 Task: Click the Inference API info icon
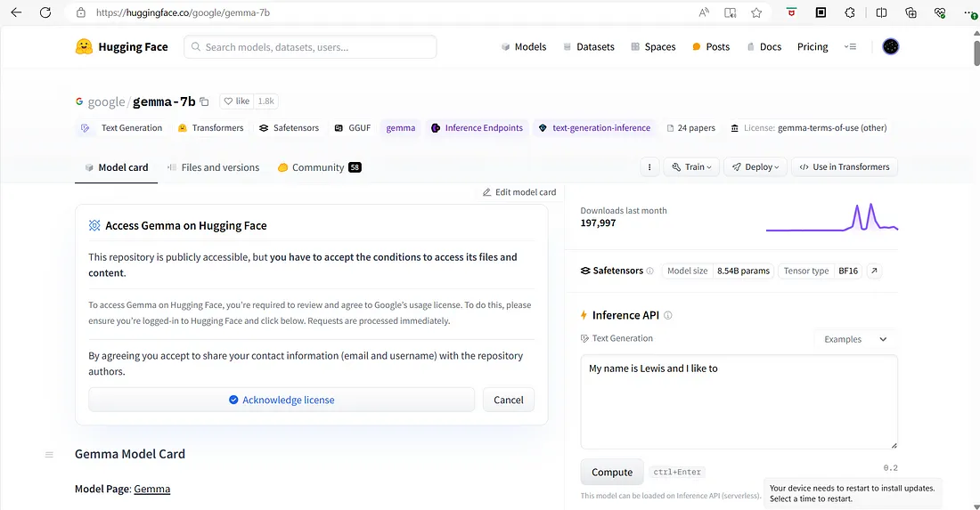point(667,315)
